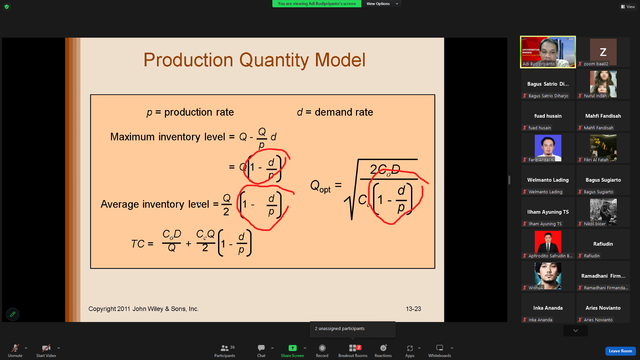
Task: Expand the arrow beside Whiteboards
Action: coord(452,348)
